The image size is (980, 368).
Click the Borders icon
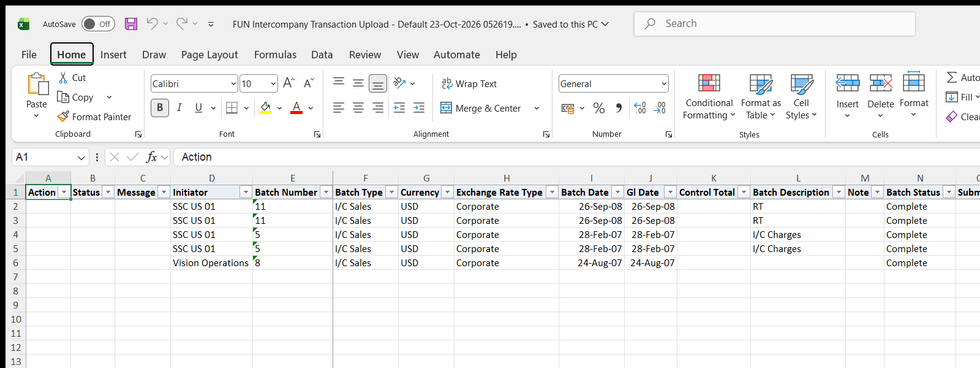coord(232,108)
